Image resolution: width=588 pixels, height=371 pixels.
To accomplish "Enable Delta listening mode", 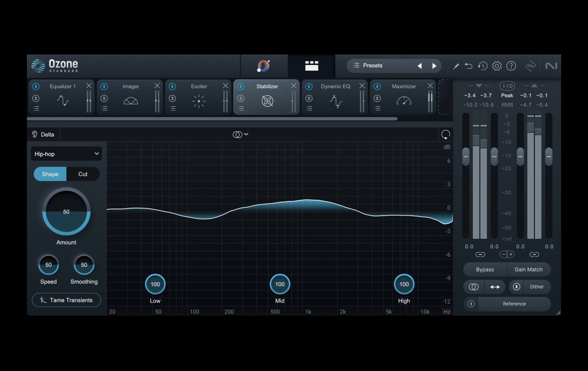I will 43,134.
